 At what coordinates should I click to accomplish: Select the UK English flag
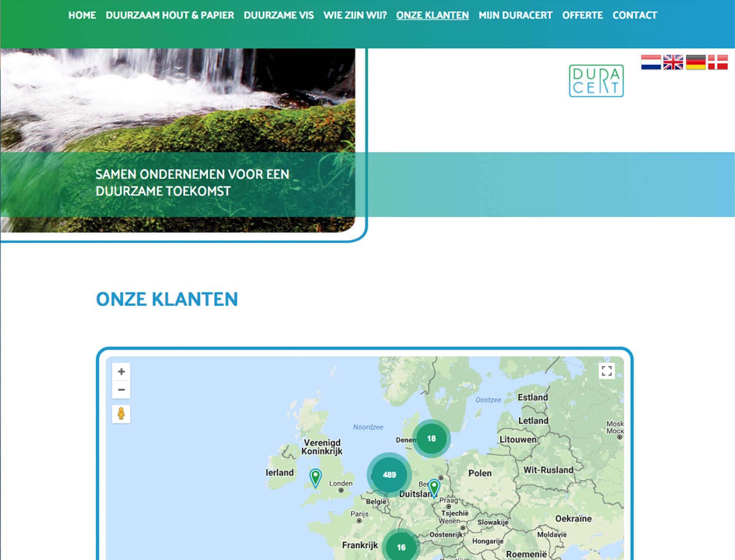coord(673,62)
